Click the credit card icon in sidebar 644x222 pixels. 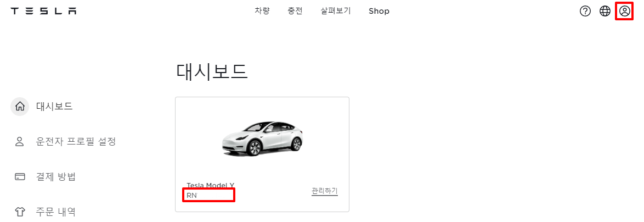[20, 177]
